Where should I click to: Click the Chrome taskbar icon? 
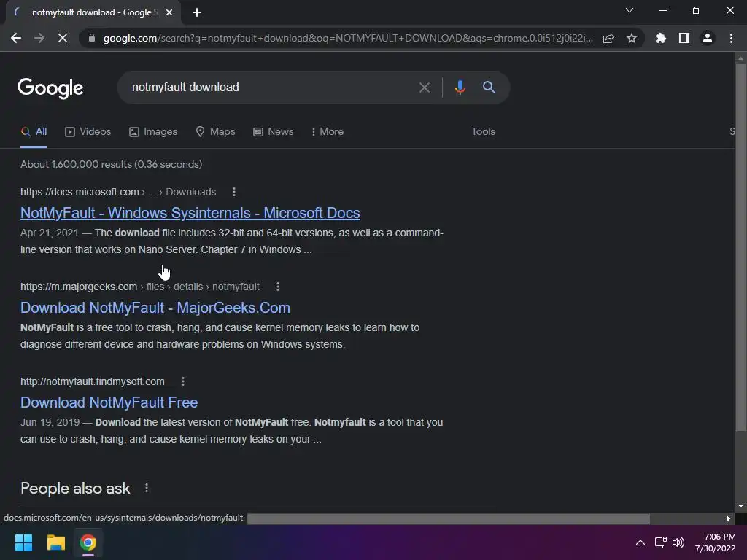(88, 542)
